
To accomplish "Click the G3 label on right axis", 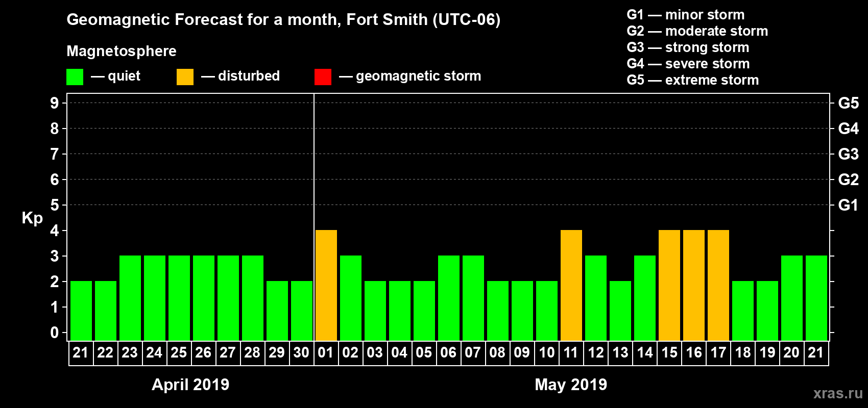I will coord(849,154).
